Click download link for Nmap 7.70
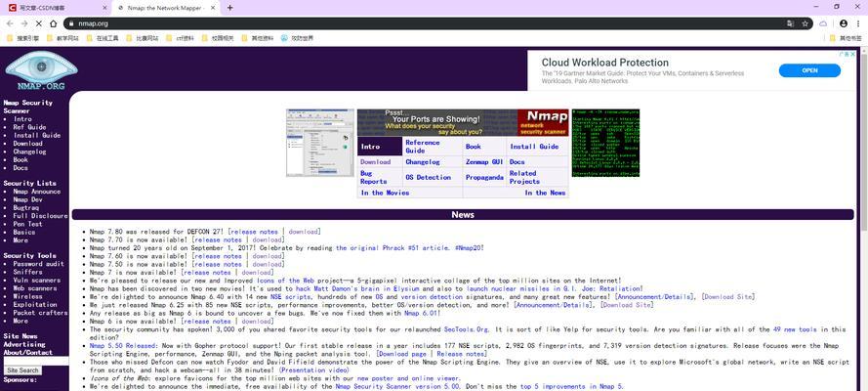Screen dimensions: 868x391 [x=268, y=239]
